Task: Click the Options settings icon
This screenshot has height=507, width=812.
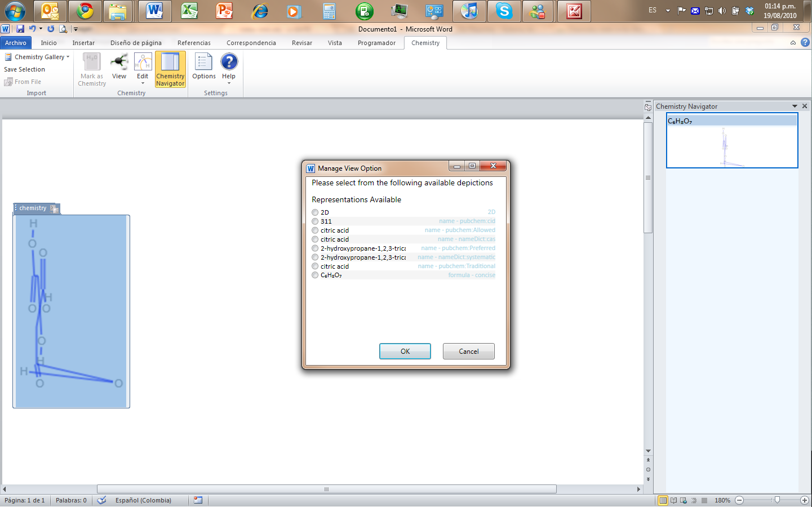Action: click(x=203, y=67)
